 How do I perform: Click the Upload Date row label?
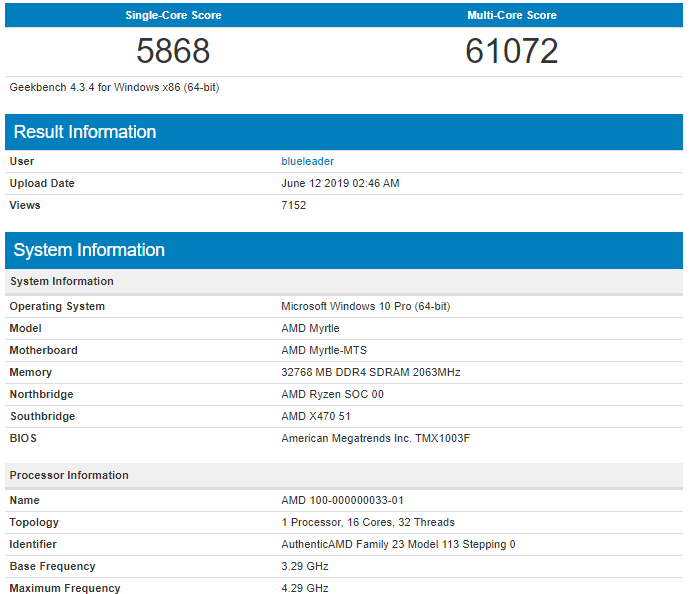(x=42, y=184)
